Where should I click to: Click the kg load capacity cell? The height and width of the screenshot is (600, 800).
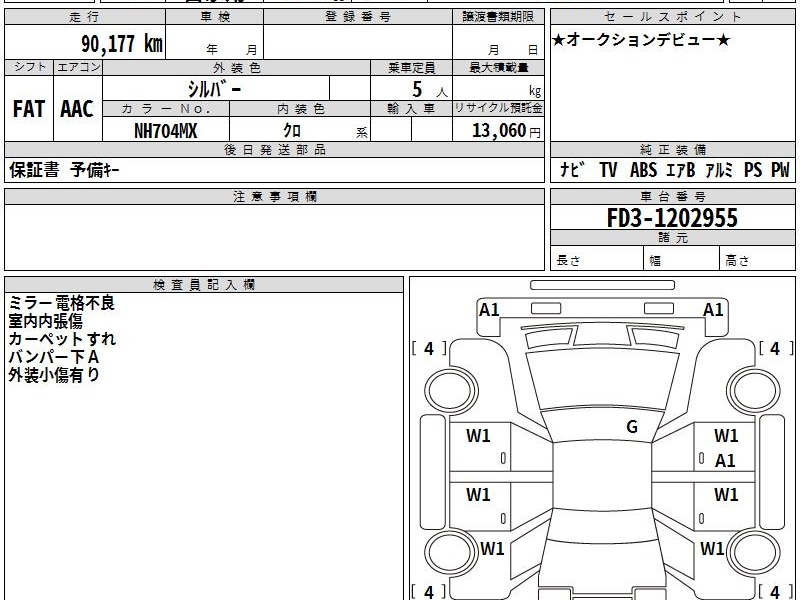click(498, 88)
